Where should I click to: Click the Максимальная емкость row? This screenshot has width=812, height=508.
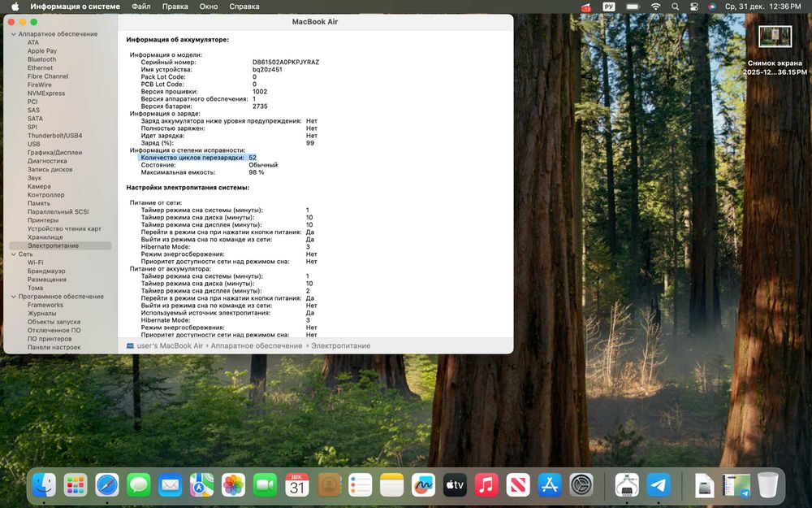click(x=202, y=172)
